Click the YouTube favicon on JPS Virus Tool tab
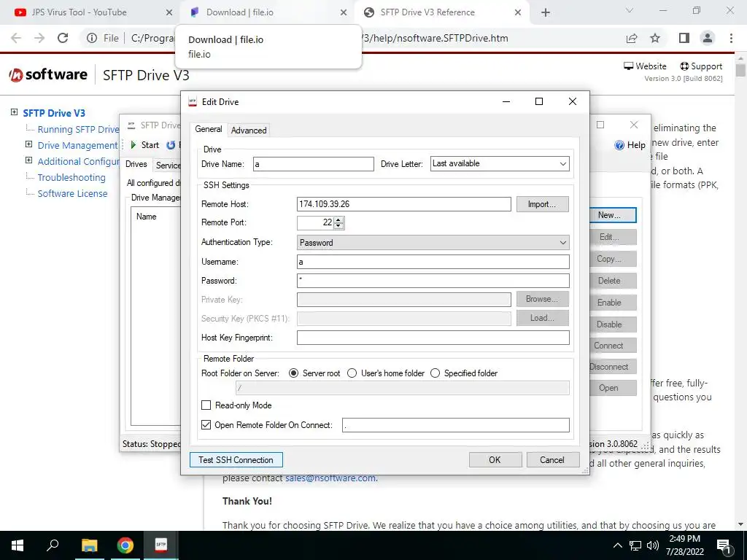 [20, 12]
